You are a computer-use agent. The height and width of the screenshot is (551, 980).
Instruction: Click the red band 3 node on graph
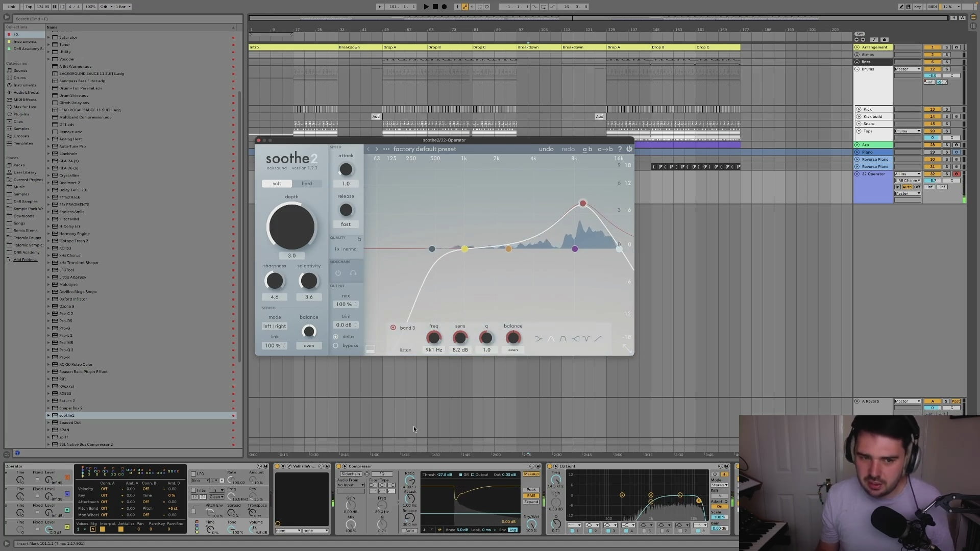tap(583, 204)
